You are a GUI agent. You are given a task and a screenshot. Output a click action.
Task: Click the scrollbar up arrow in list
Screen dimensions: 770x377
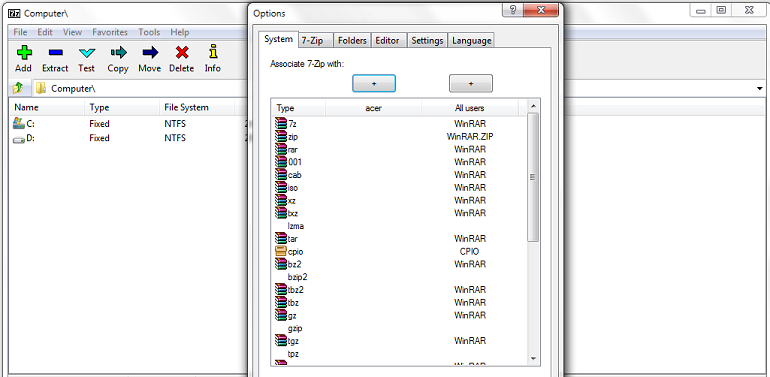click(533, 106)
